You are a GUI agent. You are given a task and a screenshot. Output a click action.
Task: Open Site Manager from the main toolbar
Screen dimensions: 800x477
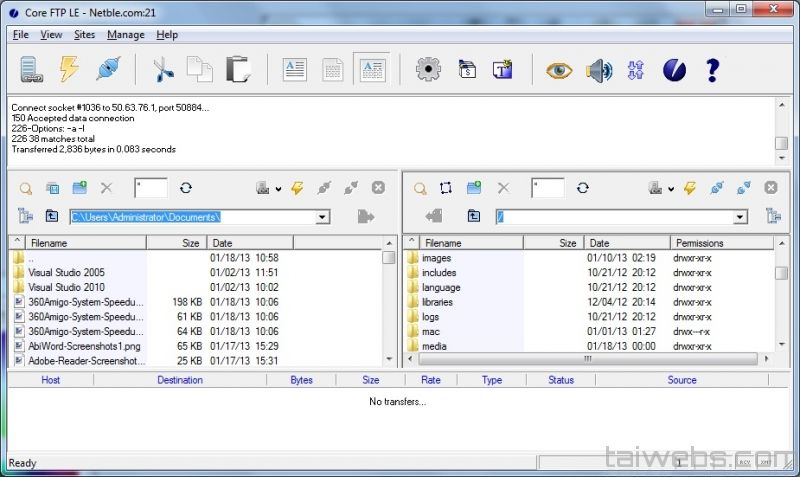pyautogui.click(x=31, y=69)
